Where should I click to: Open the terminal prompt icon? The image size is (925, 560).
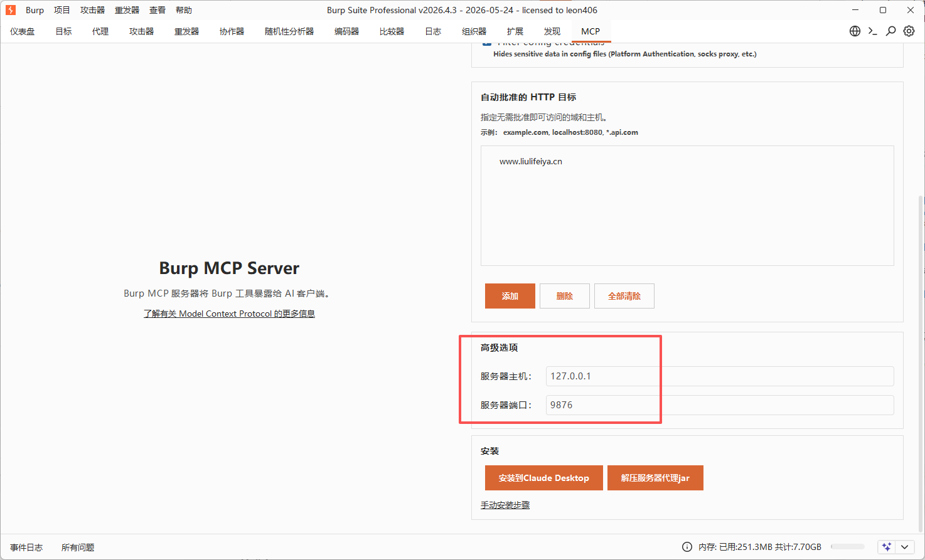(872, 31)
